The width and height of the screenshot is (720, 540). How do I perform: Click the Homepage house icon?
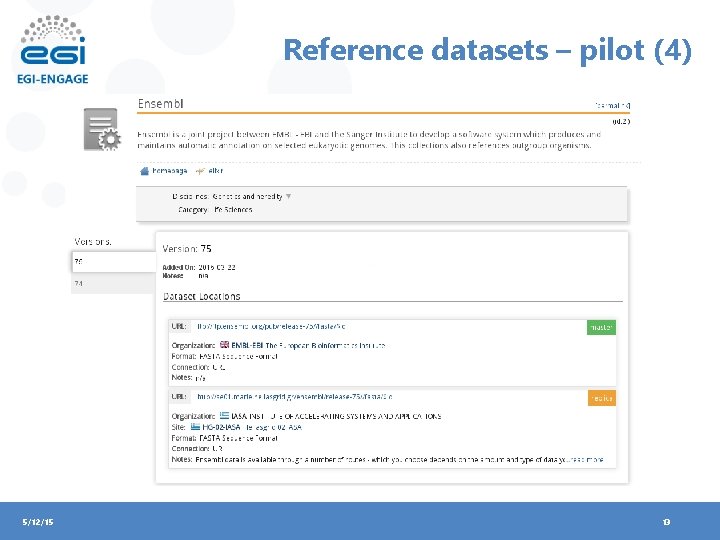145,171
